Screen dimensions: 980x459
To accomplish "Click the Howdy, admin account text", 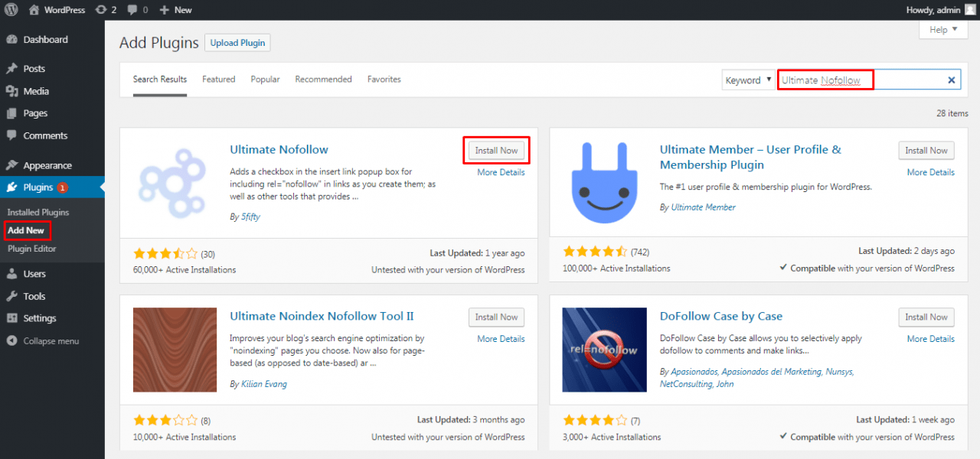I will (932, 10).
